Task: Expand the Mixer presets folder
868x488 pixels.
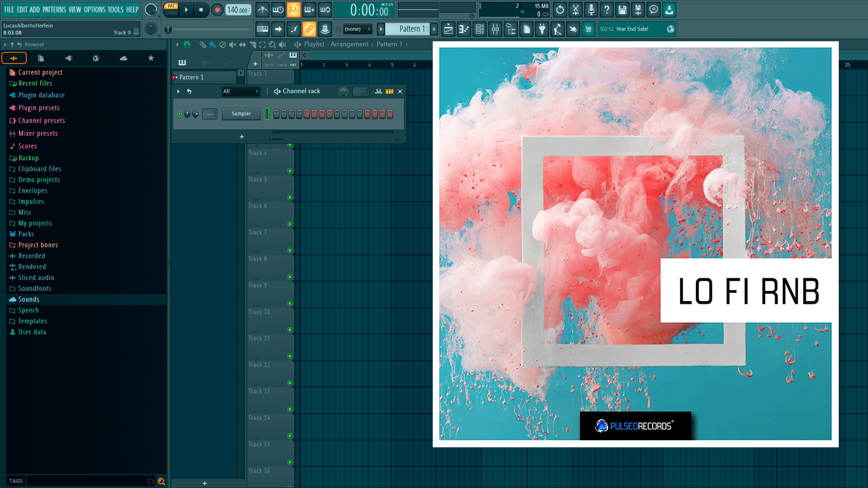Action: tap(37, 133)
